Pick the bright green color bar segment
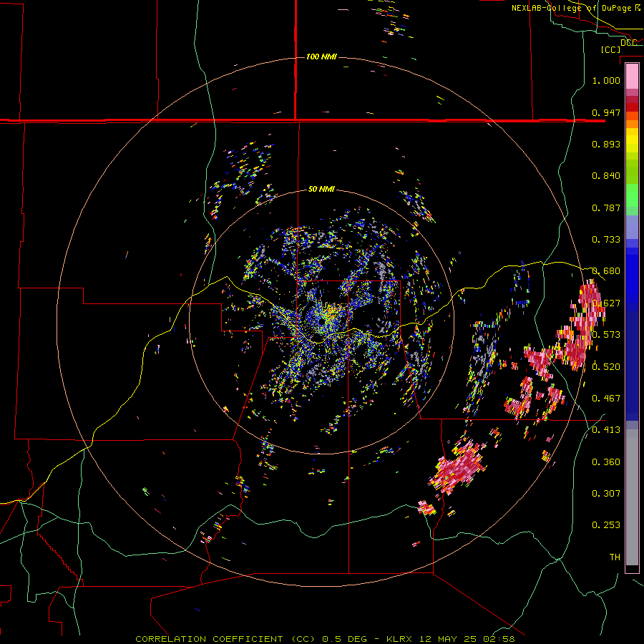Image resolution: width=644 pixels, height=644 pixels. pos(632,195)
